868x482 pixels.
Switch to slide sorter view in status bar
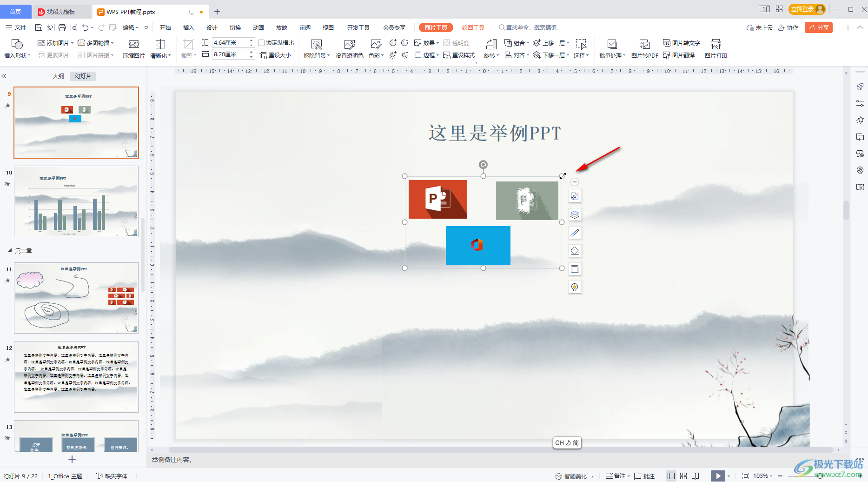[683, 476]
